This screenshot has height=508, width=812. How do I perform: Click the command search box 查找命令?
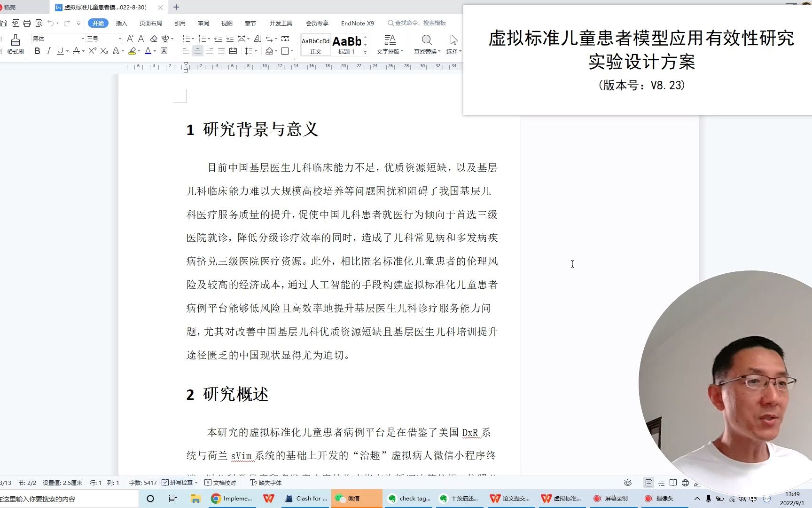coord(417,23)
